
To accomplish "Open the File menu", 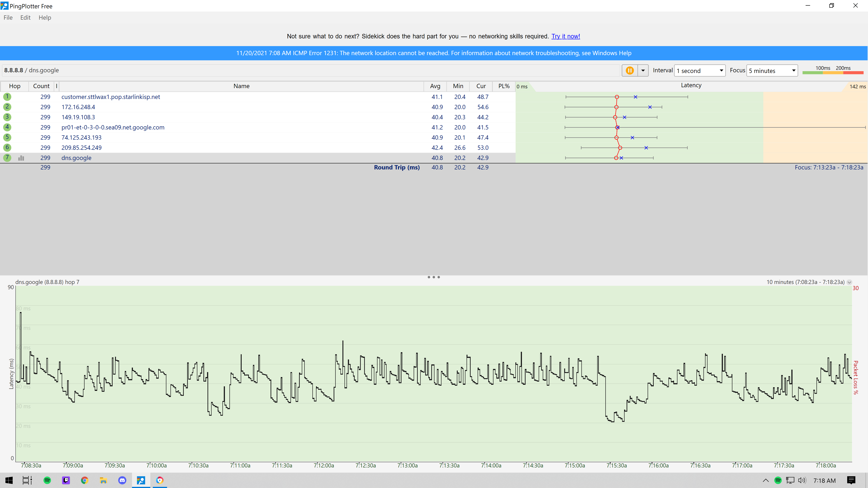I will (8, 18).
